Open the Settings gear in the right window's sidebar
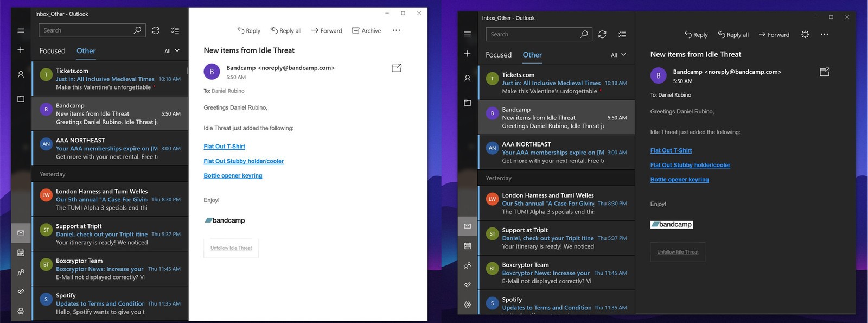 [x=467, y=305]
